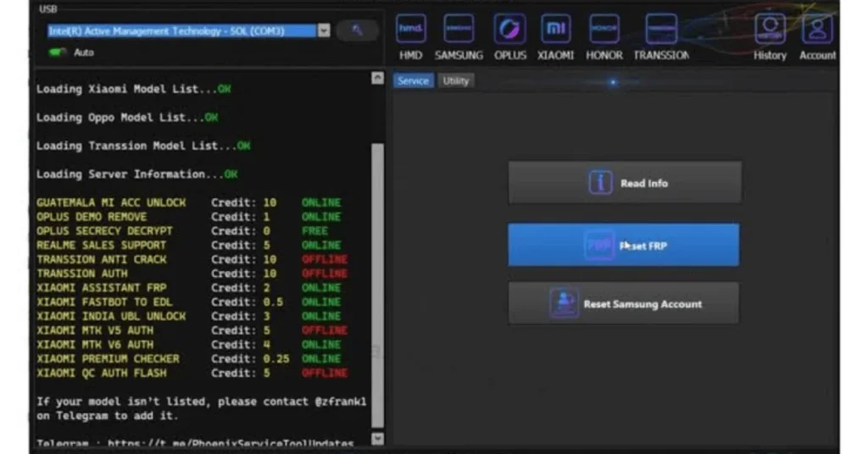Viewport: 868px width, 454px height.
Task: Click the user icon on Reset Samsung Account
Action: 564,303
